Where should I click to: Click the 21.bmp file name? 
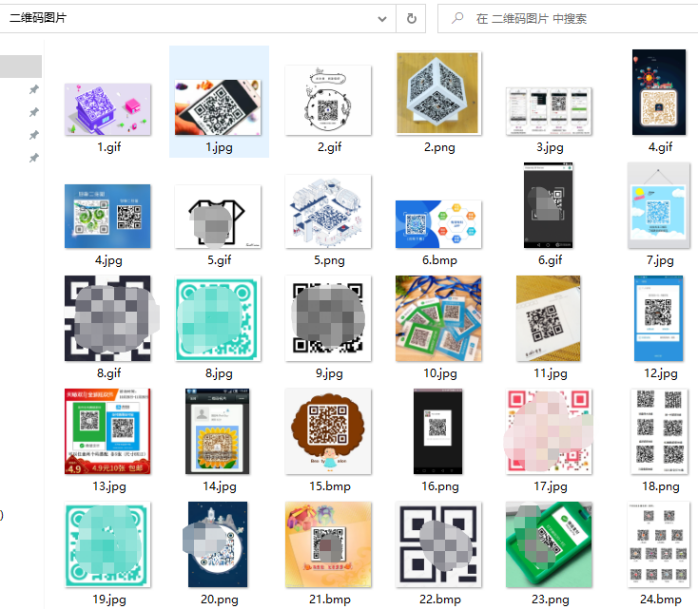(330, 599)
